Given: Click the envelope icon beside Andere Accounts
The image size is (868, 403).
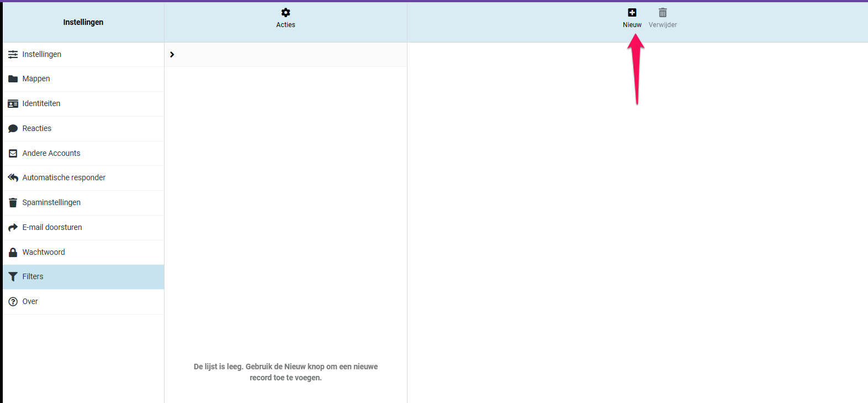Looking at the screenshot, I should click(x=13, y=153).
